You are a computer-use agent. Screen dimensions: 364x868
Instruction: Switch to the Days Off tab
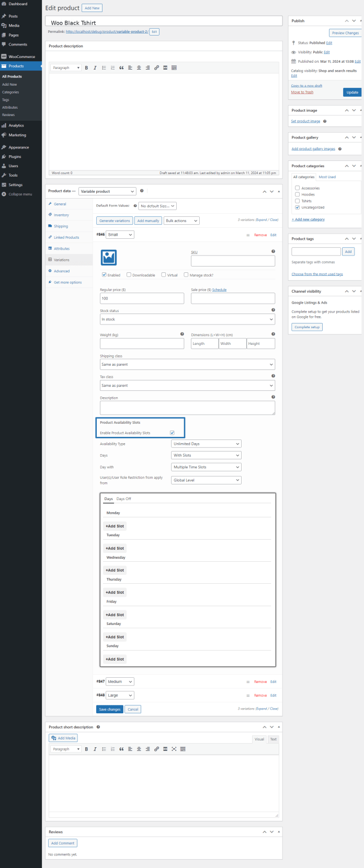tap(124, 499)
